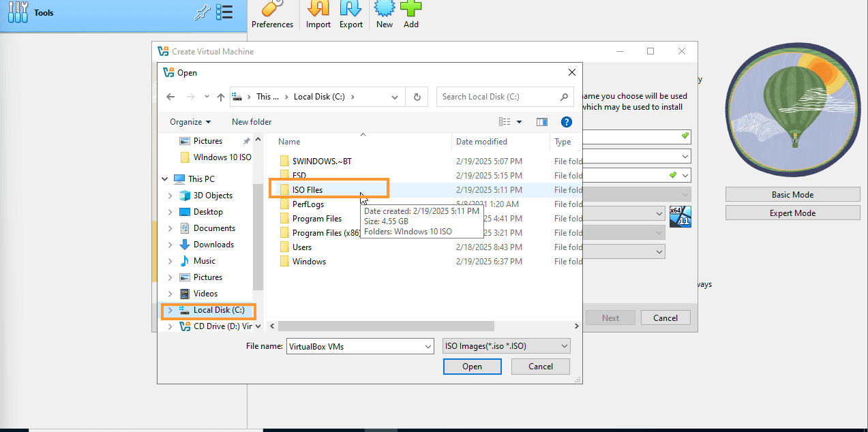Viewport: 868px width, 432px height.
Task: Collapse the This PC tree node
Action: tap(165, 179)
